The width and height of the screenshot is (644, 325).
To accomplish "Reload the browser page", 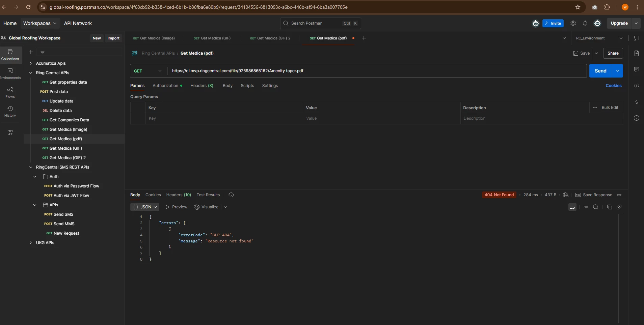I will pos(28,7).
